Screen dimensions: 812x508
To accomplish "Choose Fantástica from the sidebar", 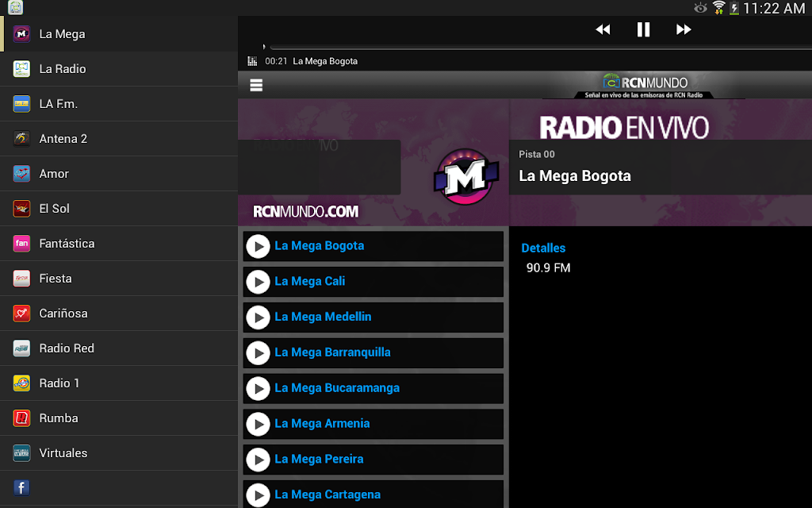I will [119, 244].
